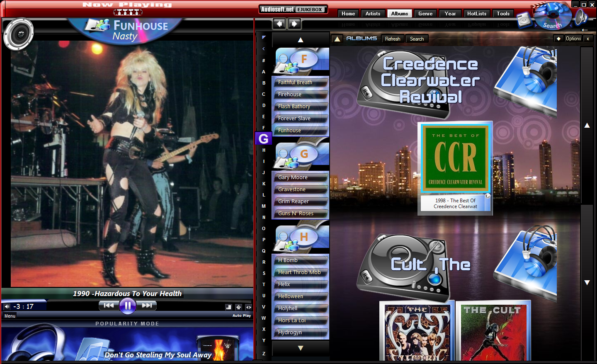Select the highlighted letter G in alphabet bar
Image resolution: width=597 pixels, height=364 pixels.
[264, 139]
